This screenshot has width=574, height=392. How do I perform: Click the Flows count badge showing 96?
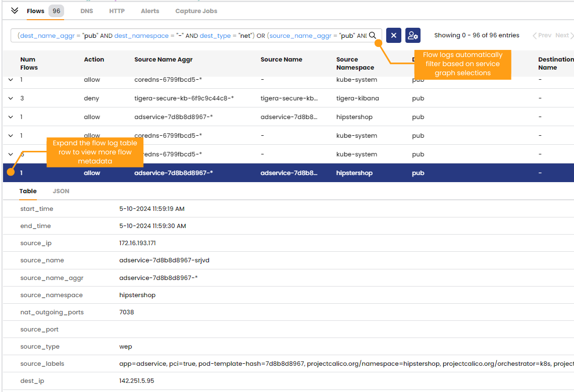(x=56, y=11)
